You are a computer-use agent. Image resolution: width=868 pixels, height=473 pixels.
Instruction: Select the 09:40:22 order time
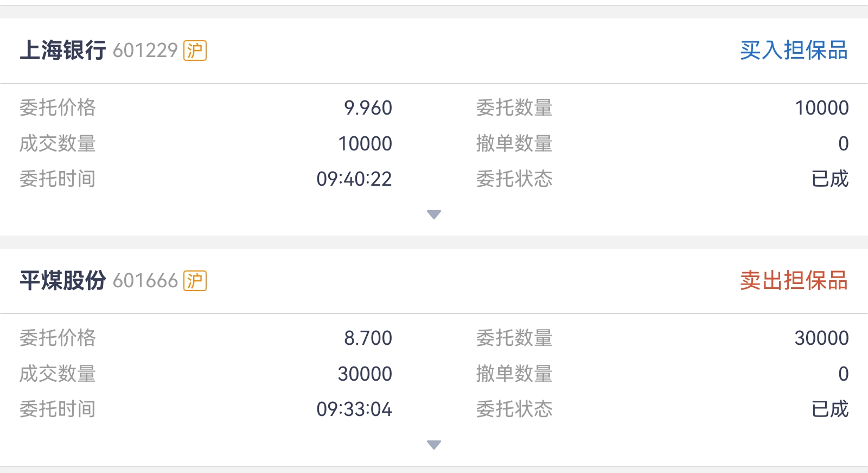tap(354, 179)
